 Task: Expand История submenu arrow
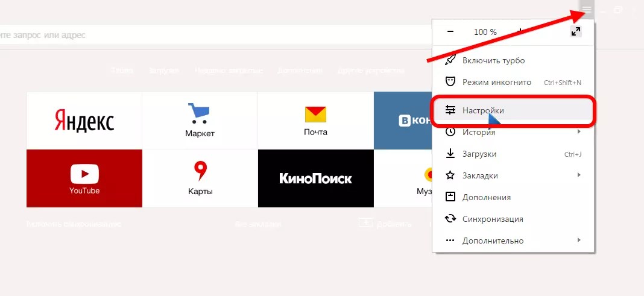pyautogui.click(x=579, y=132)
